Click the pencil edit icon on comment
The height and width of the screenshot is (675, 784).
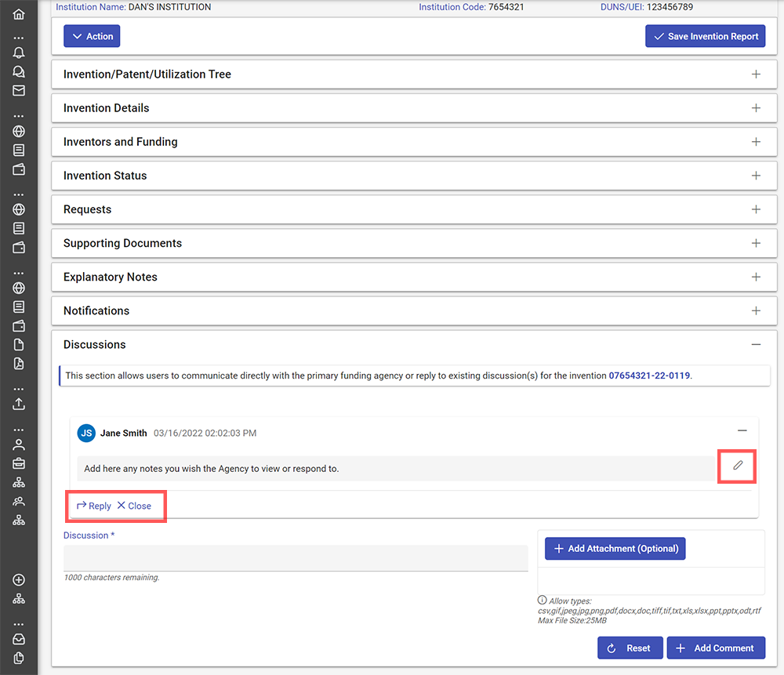coord(738,466)
